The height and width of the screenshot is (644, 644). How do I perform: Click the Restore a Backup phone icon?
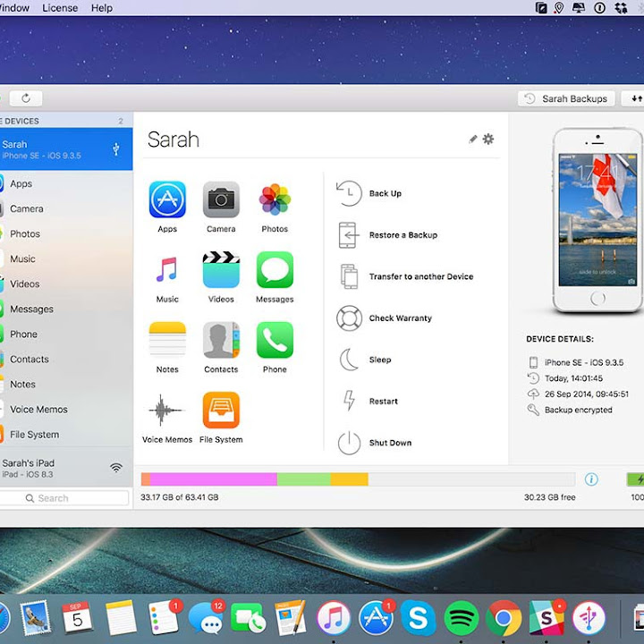click(x=348, y=235)
